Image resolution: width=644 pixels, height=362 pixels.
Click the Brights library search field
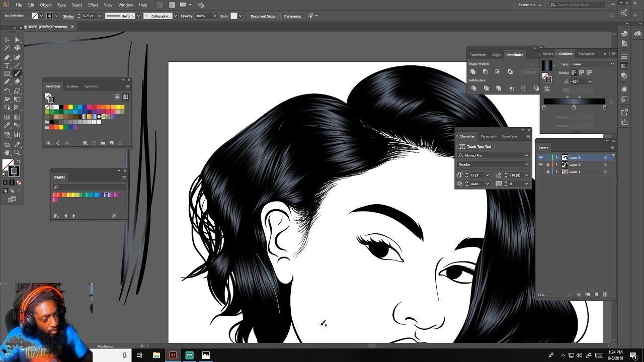89,187
